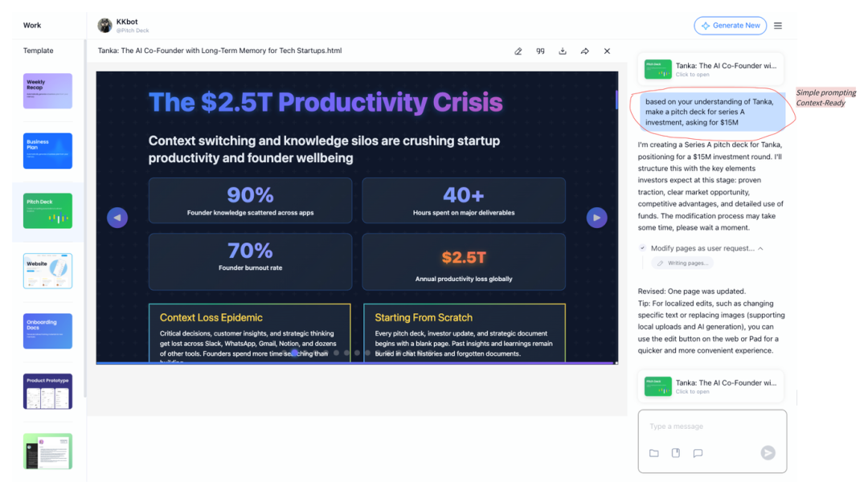Open the hamburger menu at top right
This screenshot has height=494, width=868.
[x=778, y=26]
